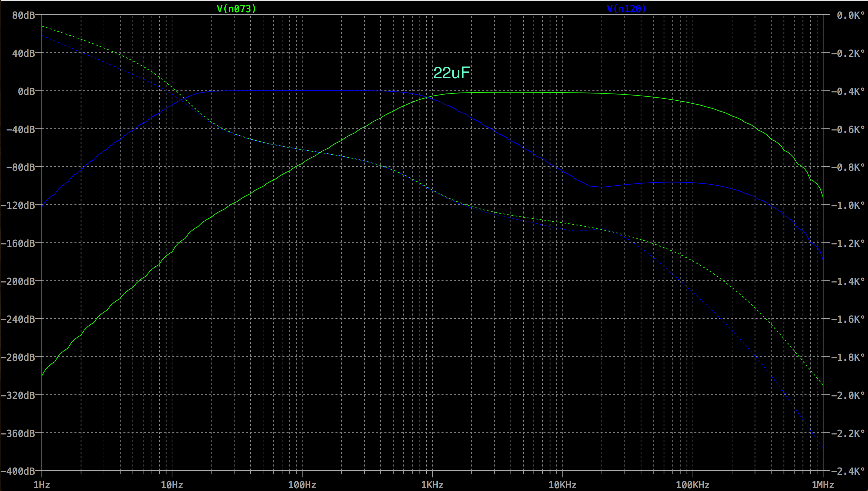Click the -1.6K° phase axis label

click(x=848, y=319)
